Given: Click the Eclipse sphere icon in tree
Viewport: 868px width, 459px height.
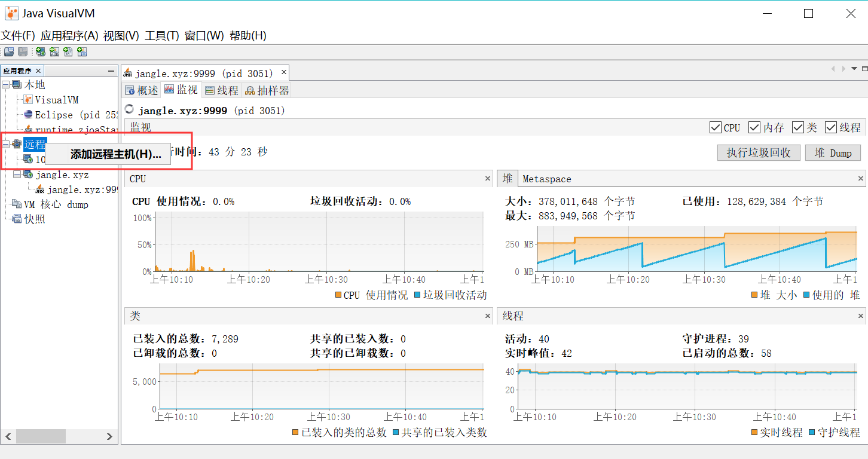Looking at the screenshot, I should 28,115.
